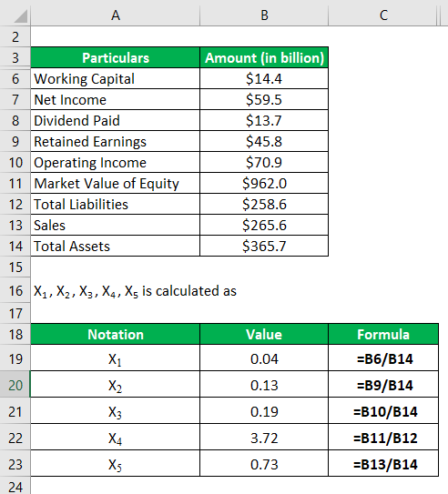Select the $265.6 value cell
This screenshot has height=494, width=448.
pyautogui.click(x=264, y=226)
